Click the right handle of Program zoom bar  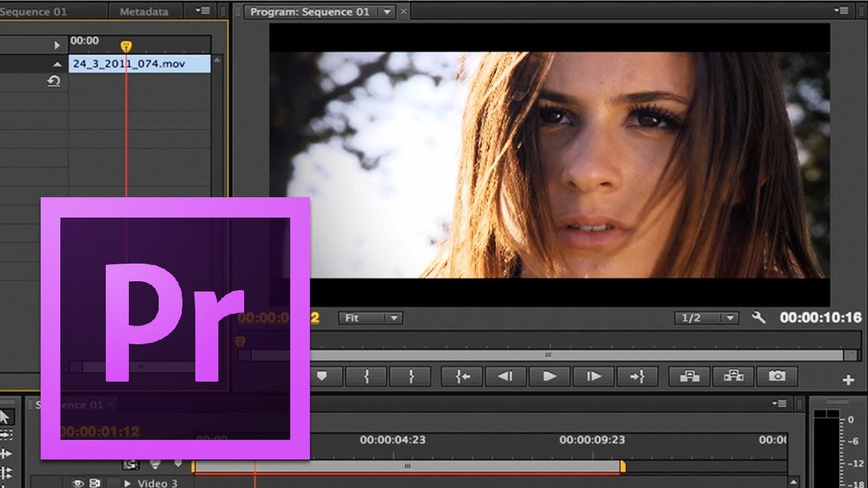click(x=850, y=355)
